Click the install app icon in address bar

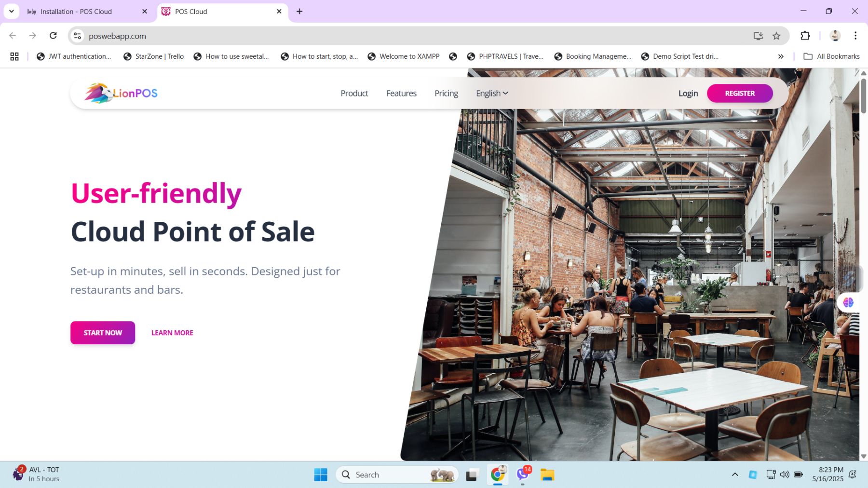pyautogui.click(x=758, y=36)
